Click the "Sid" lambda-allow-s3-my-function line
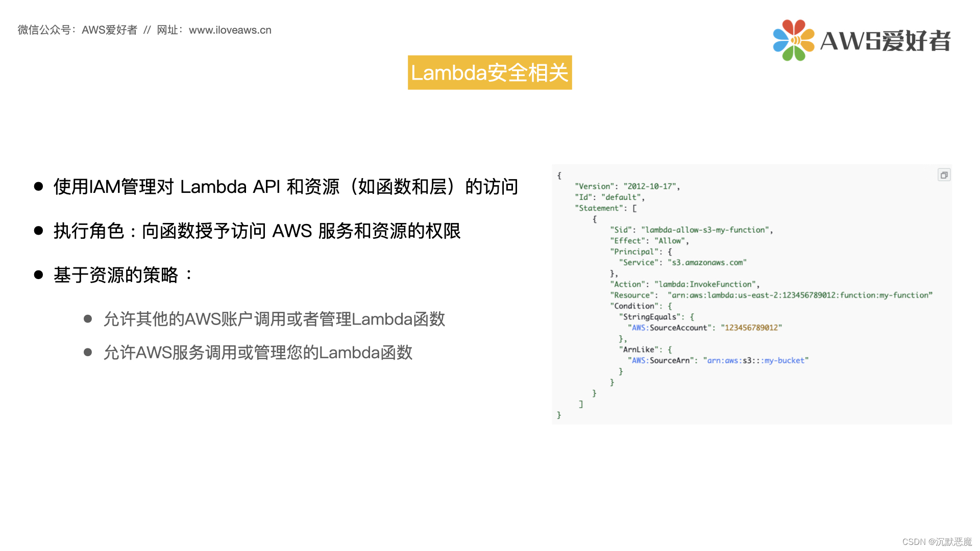This screenshot has height=551, width=980. point(691,230)
